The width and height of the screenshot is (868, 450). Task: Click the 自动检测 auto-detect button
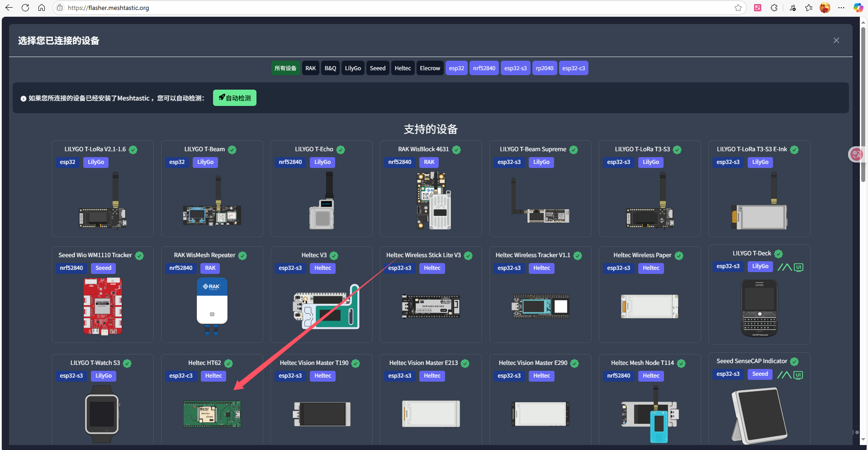pyautogui.click(x=234, y=98)
